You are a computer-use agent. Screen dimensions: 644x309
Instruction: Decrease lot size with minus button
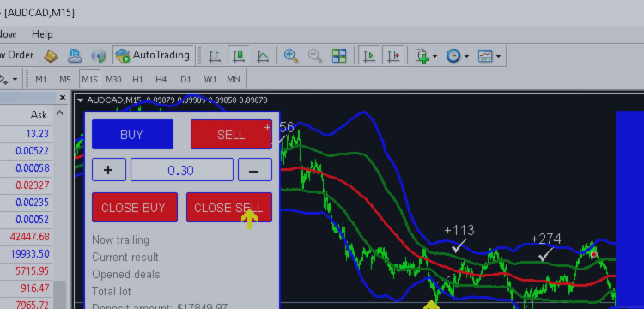(255, 170)
